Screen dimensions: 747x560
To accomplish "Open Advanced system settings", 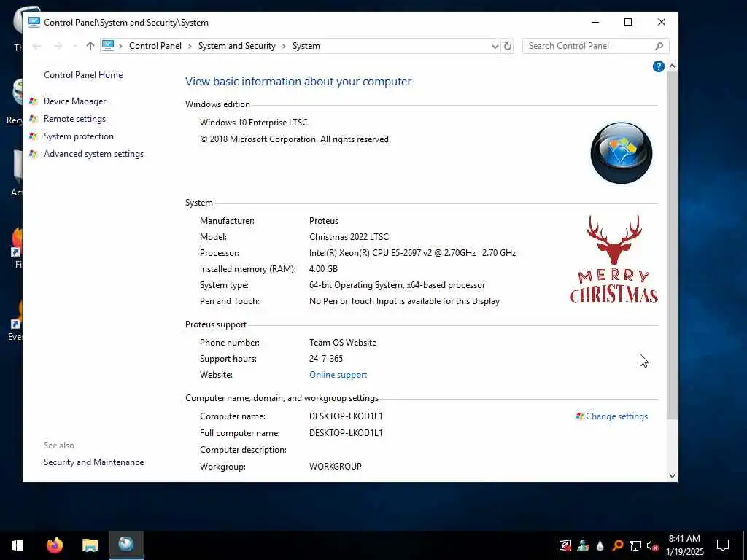I will [x=93, y=154].
